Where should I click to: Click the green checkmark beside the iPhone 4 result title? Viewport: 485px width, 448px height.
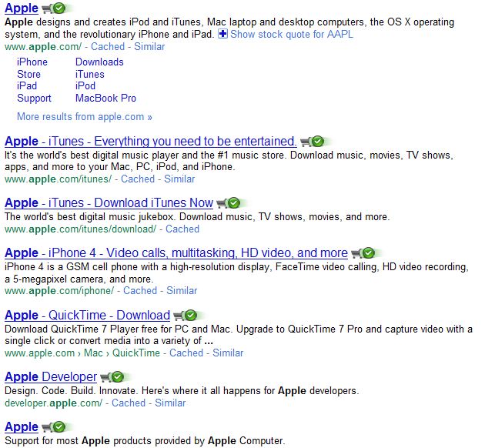tap(369, 253)
